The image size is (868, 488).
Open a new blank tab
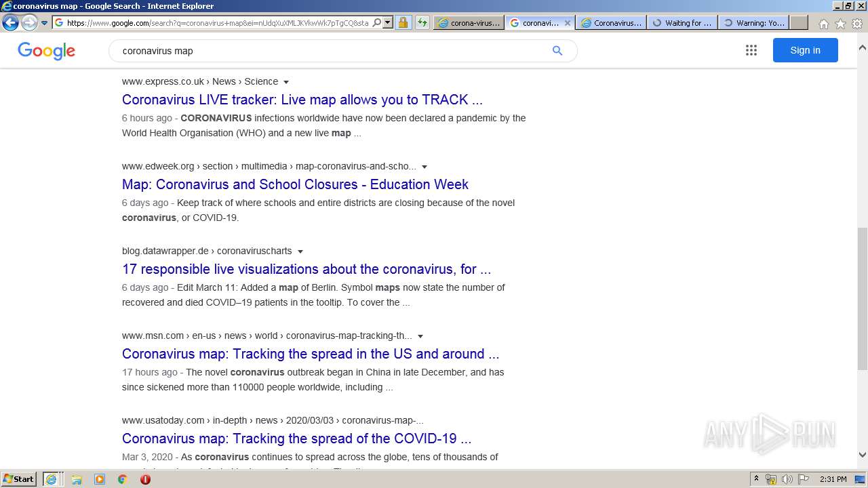point(799,22)
